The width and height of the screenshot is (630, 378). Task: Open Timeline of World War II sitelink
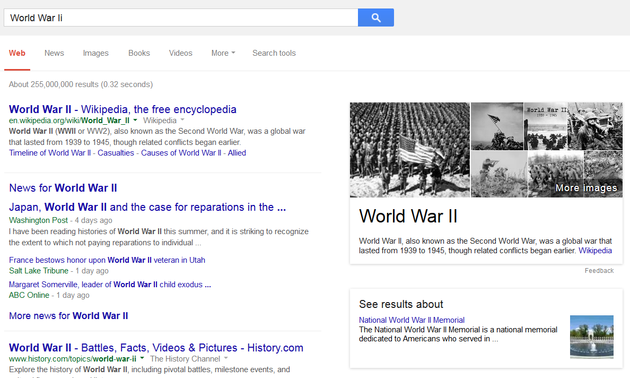pyautogui.click(x=50, y=153)
